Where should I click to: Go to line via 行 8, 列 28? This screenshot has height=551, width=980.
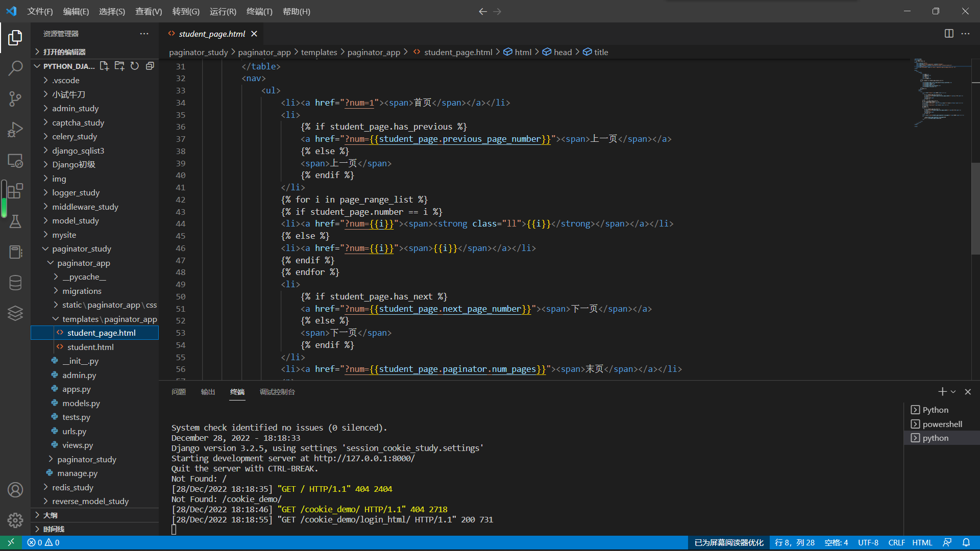pyautogui.click(x=795, y=543)
